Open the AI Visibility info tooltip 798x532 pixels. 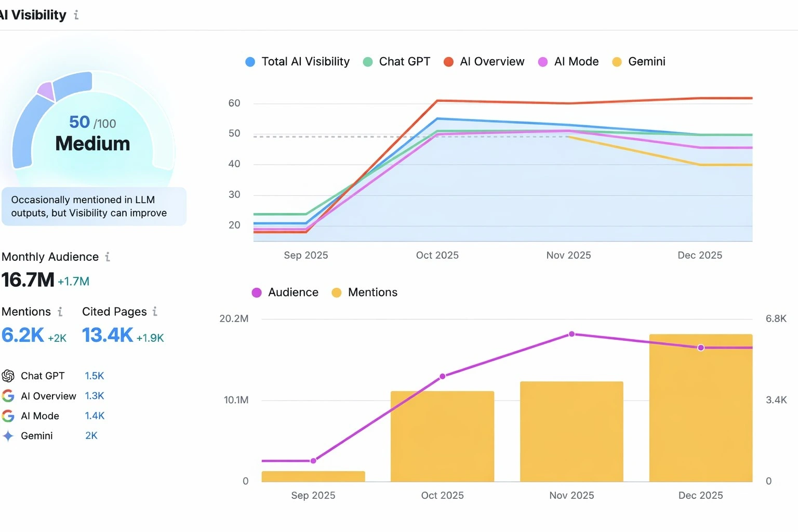[76, 15]
